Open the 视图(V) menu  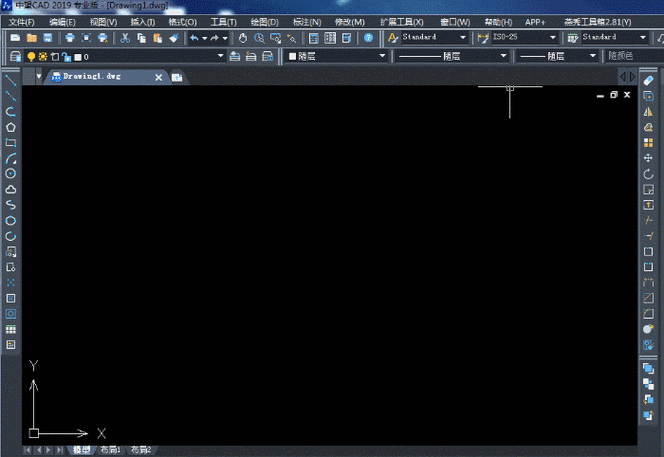coord(103,22)
